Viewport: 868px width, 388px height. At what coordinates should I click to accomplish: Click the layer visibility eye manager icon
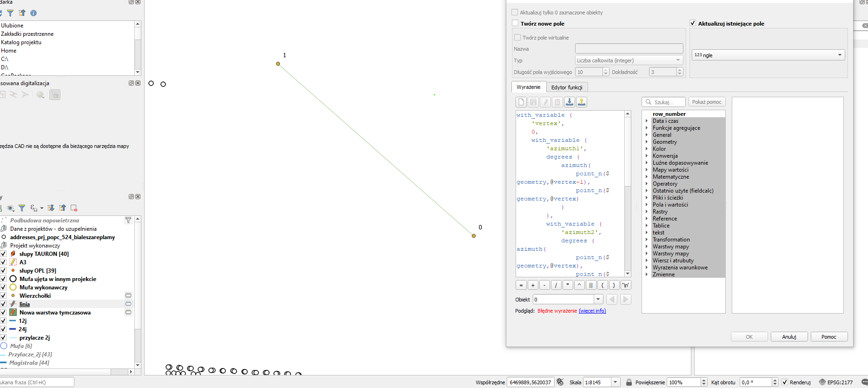click(10, 208)
